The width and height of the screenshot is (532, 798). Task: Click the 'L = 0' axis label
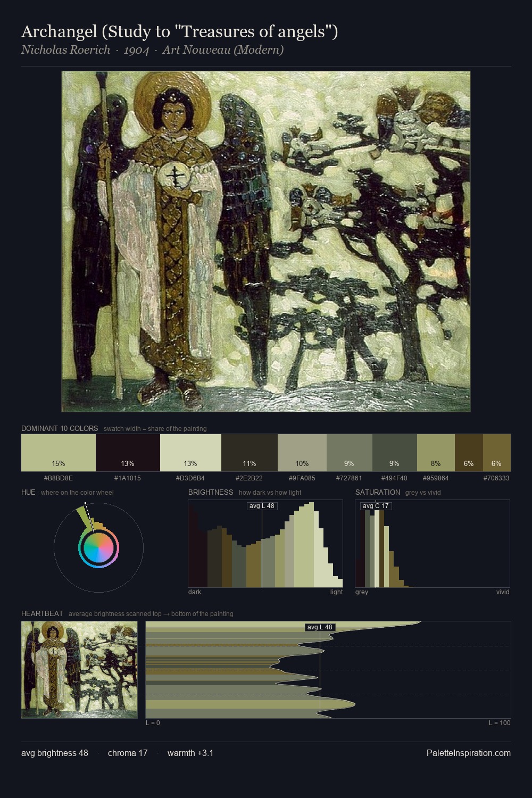click(153, 722)
